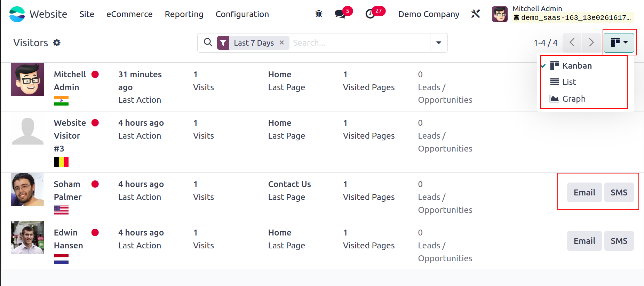The image size is (644, 286).
Task: Select the Kanban view option
Action: point(577,65)
